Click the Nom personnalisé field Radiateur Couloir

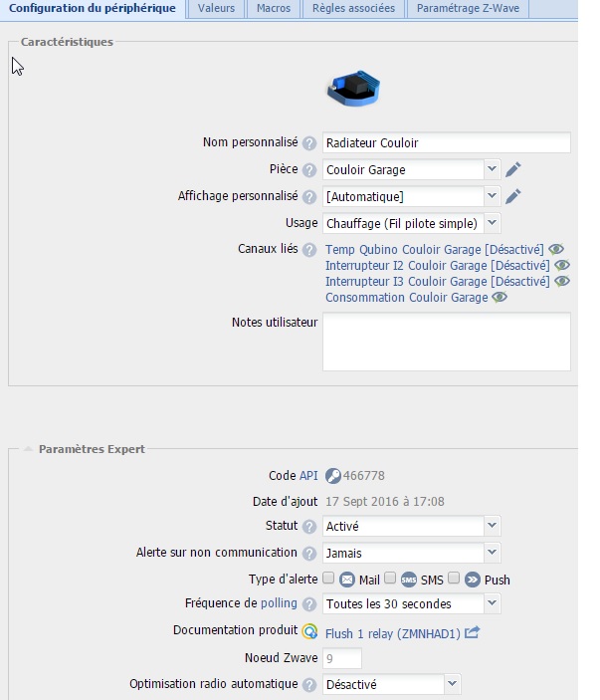click(447, 142)
